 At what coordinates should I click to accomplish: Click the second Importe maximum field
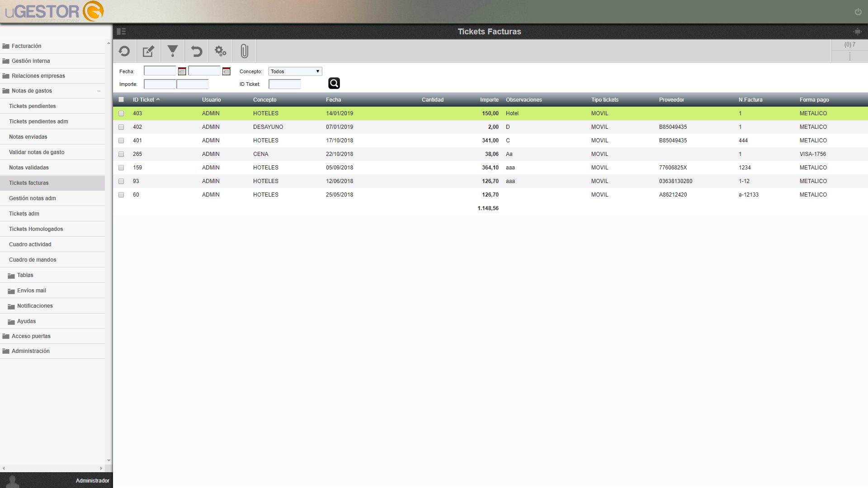click(x=193, y=84)
